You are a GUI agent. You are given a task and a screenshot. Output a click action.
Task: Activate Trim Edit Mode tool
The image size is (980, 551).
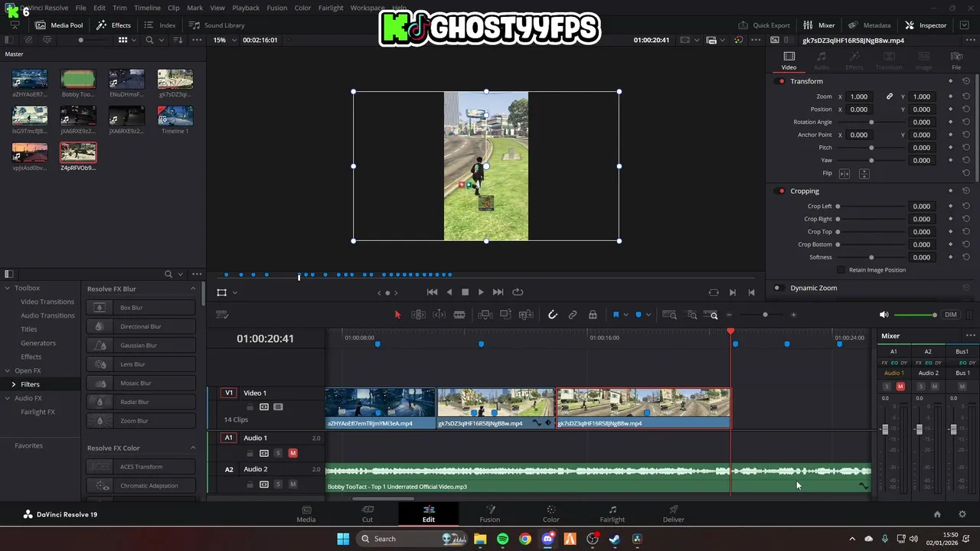(418, 315)
